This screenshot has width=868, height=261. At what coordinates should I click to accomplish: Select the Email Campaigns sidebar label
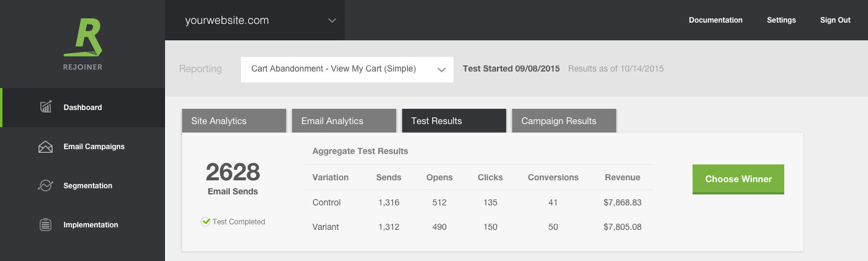94,147
